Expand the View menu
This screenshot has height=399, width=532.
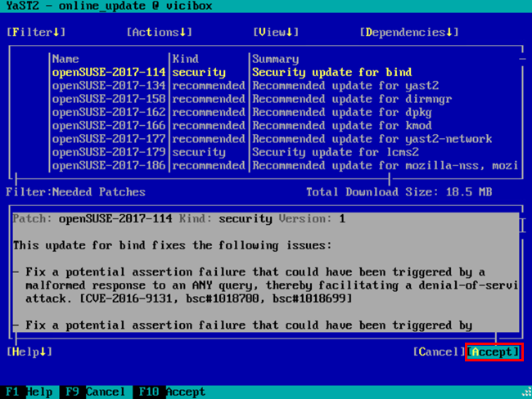(x=276, y=32)
